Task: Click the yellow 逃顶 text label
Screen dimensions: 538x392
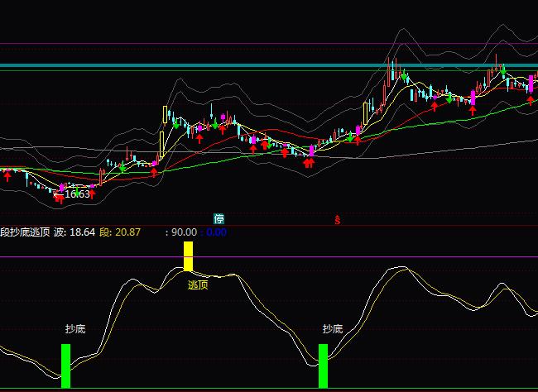Action: 198,285
